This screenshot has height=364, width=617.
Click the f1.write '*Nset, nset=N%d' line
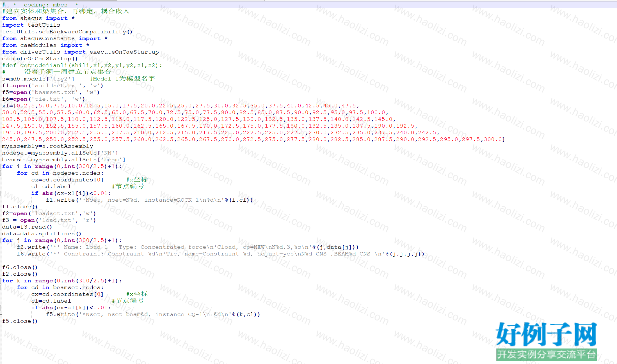click(x=150, y=200)
